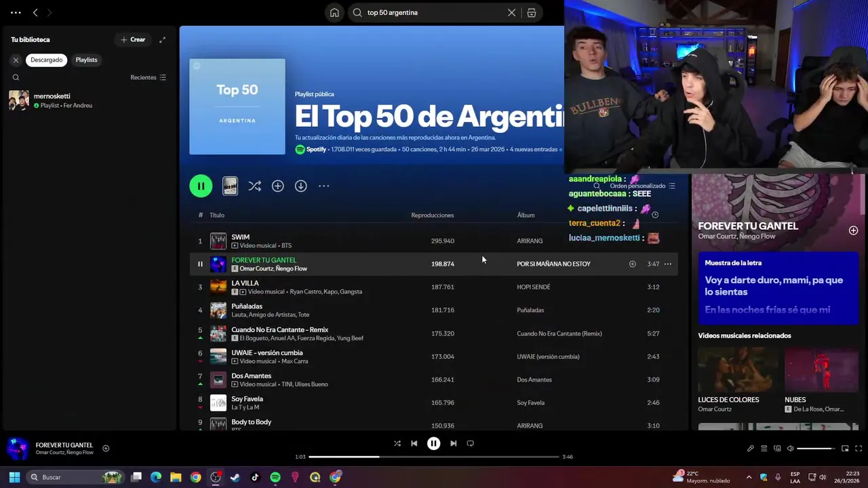Screen dimensions: 868x488
Task: Select the Soy Favela track title
Action: [x=247, y=399]
